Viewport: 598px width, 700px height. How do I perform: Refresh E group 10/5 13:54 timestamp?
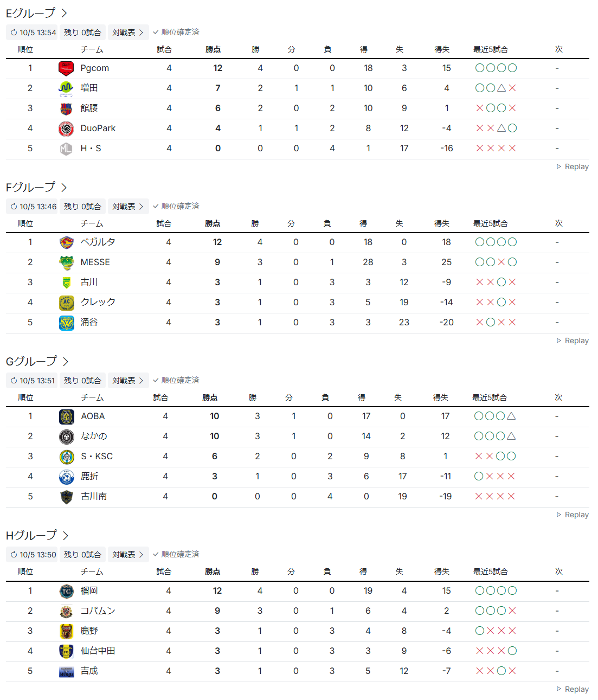click(x=33, y=33)
